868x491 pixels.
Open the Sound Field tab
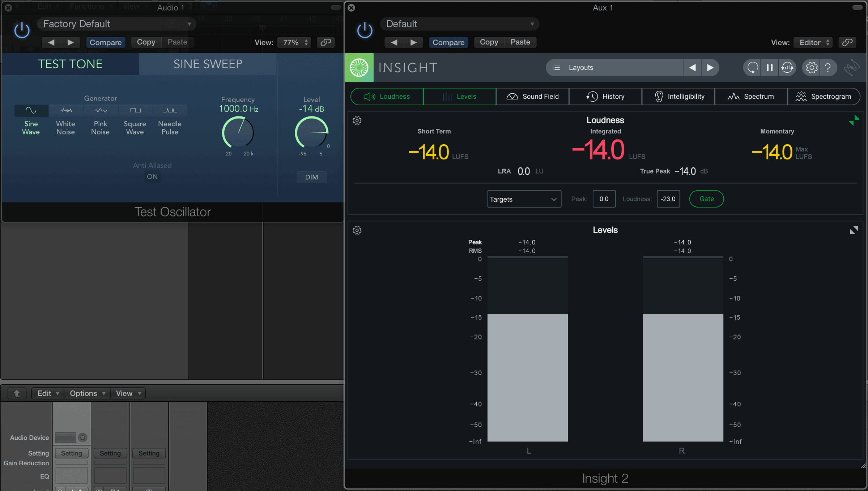pos(533,97)
